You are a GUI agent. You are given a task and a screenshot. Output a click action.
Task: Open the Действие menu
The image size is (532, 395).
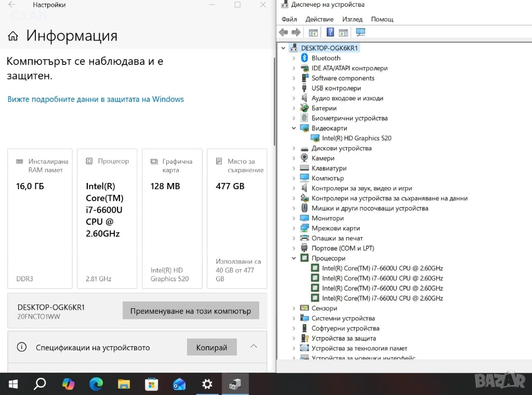click(320, 19)
